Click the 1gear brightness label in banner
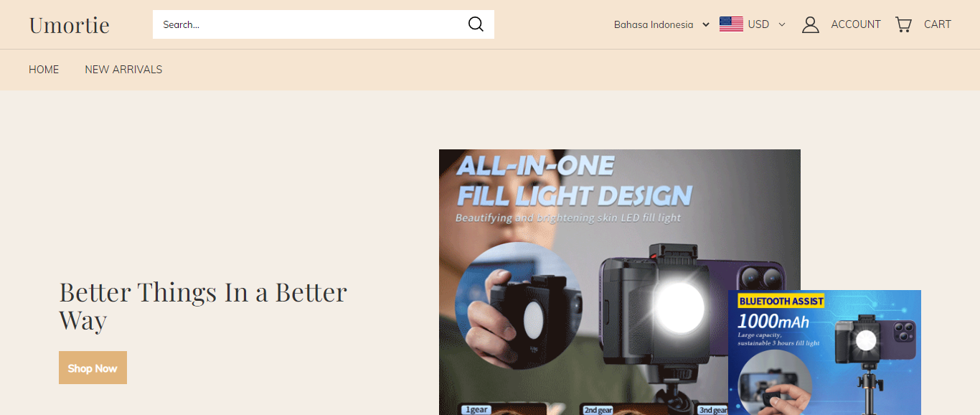Viewport: 980px width, 415px height. coord(476,410)
